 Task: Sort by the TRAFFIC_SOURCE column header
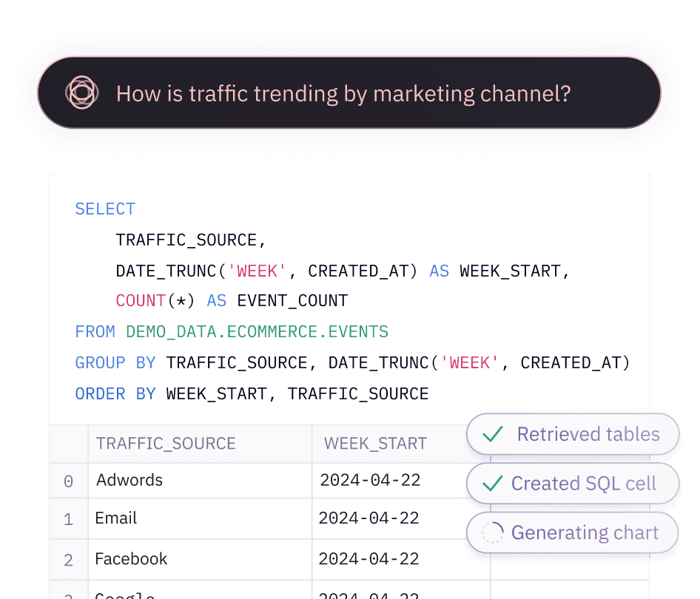pyautogui.click(x=166, y=444)
